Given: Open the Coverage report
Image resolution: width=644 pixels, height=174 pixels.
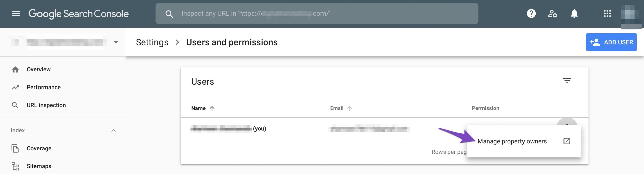Looking at the screenshot, I should [x=39, y=148].
